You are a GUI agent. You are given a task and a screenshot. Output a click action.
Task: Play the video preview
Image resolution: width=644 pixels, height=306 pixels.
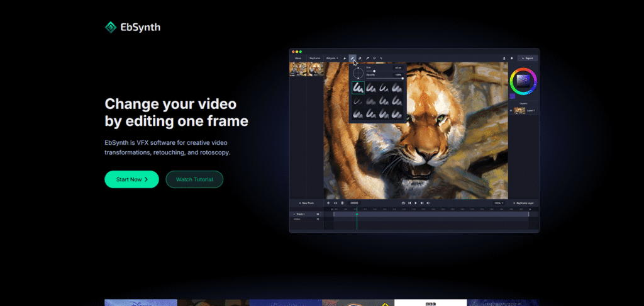coord(416,203)
